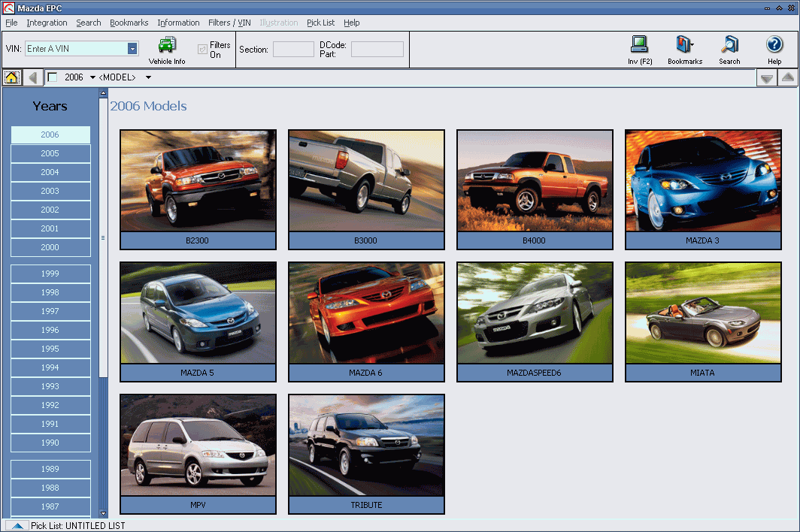This screenshot has width=800, height=532.
Task: Open the B2300 model thumbnail
Action: click(198, 190)
